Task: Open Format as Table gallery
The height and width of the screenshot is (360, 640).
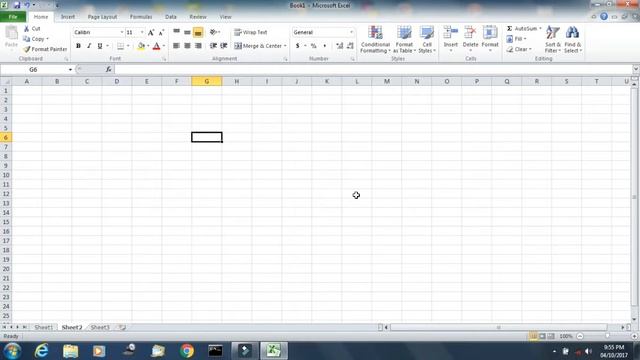Action: click(x=404, y=39)
